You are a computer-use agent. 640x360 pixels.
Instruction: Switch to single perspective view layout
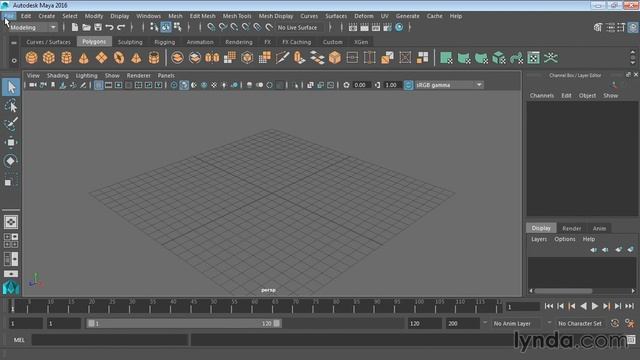click(11, 222)
